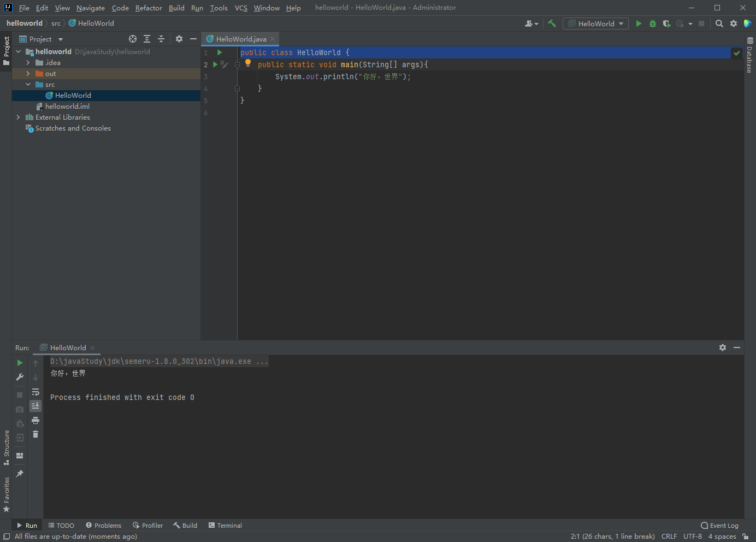Run HelloWorld with the green toolbar play button
Screen dimensions: 756x542
coord(639,23)
